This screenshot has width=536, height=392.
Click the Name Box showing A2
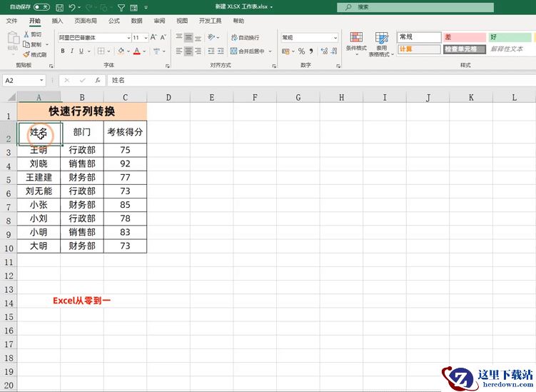point(24,81)
